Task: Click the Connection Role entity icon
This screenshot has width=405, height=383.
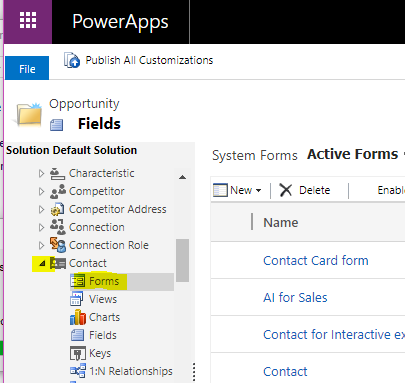Action: (x=58, y=245)
